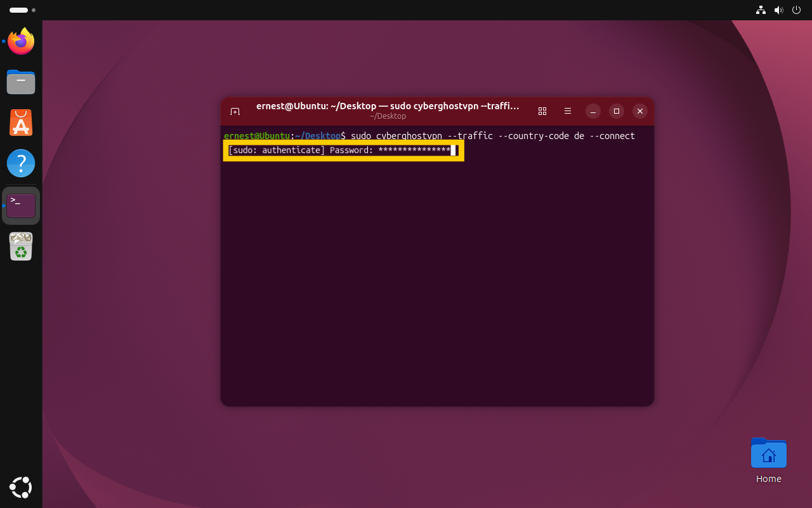812x508 pixels.
Task: Click the ernest@Ubuntu prompt text
Action: point(257,136)
